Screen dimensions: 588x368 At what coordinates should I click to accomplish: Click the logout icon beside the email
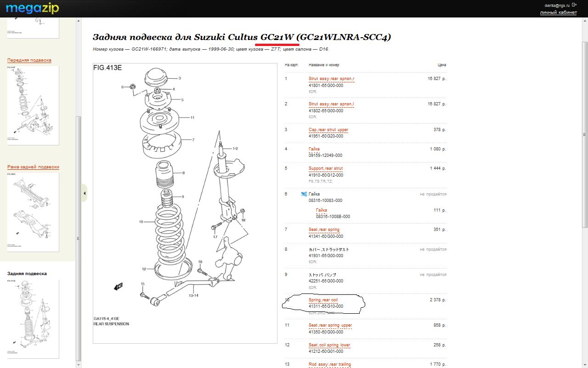pos(574,5)
